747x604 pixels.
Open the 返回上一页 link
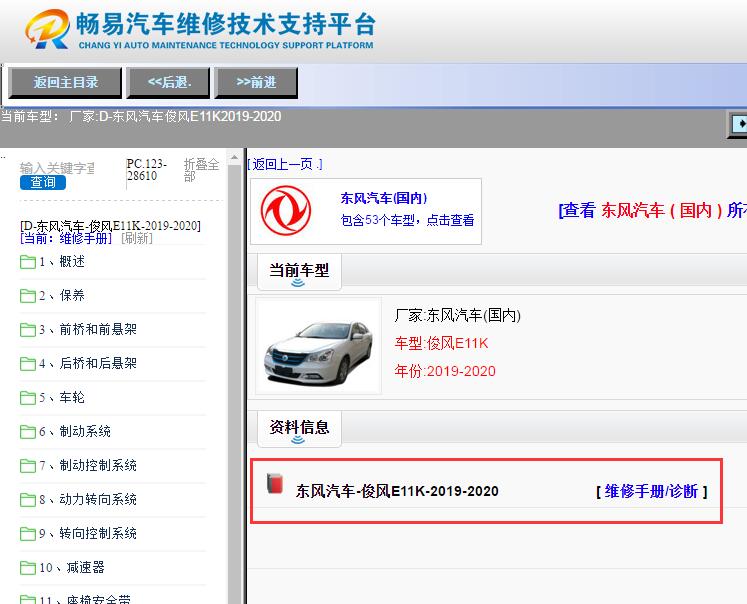coord(285,164)
